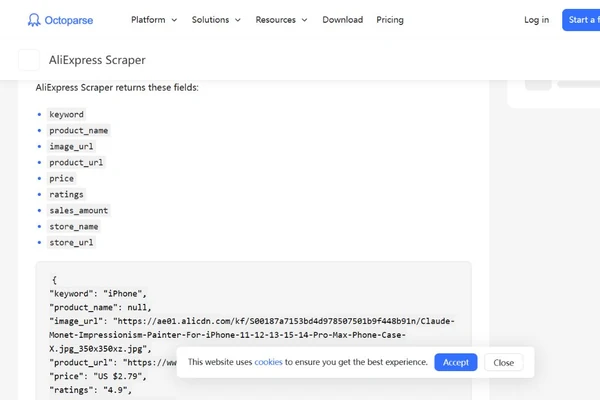Click the "ratings": "4.9" JSON line
This screenshot has width=600, height=400.
[x=90, y=390]
